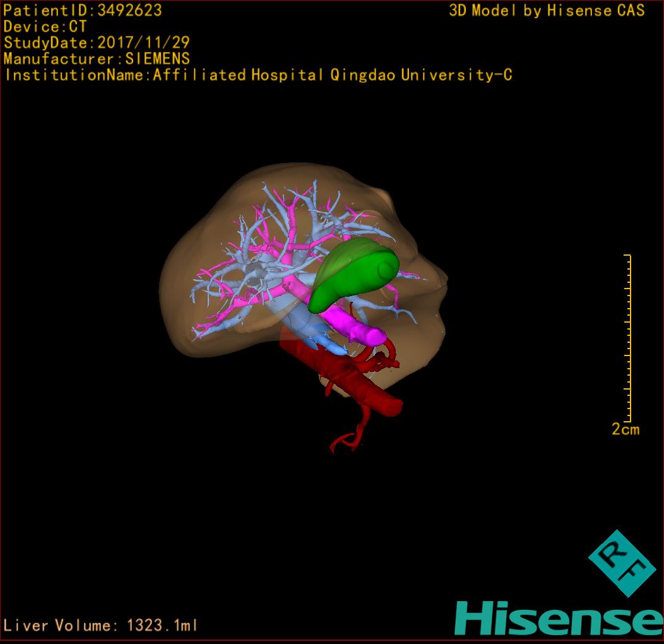The height and width of the screenshot is (644, 664).
Task: Click the Device:CT label
Action: coord(45,27)
